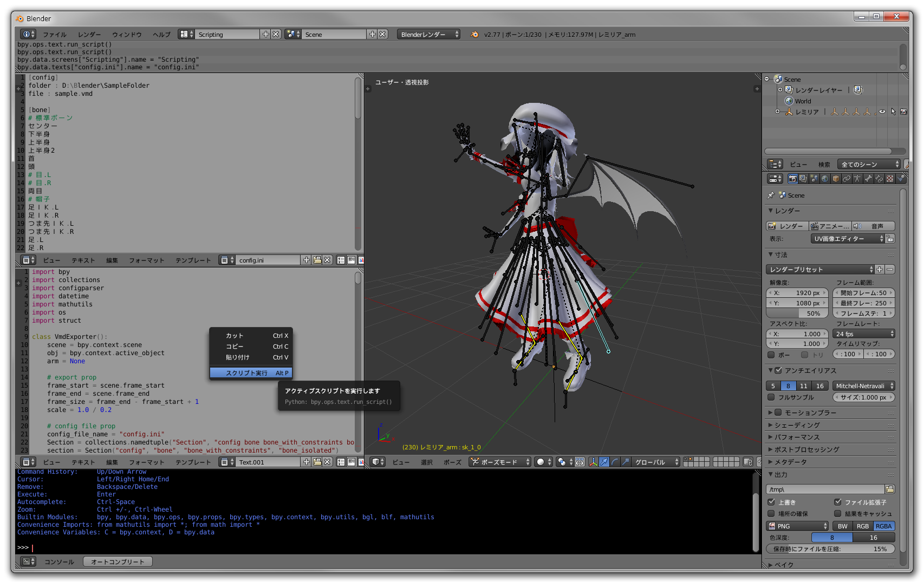Image resolution: width=924 pixels, height=582 pixels.
Task: Select the scale manipulator icon
Action: pos(626,462)
